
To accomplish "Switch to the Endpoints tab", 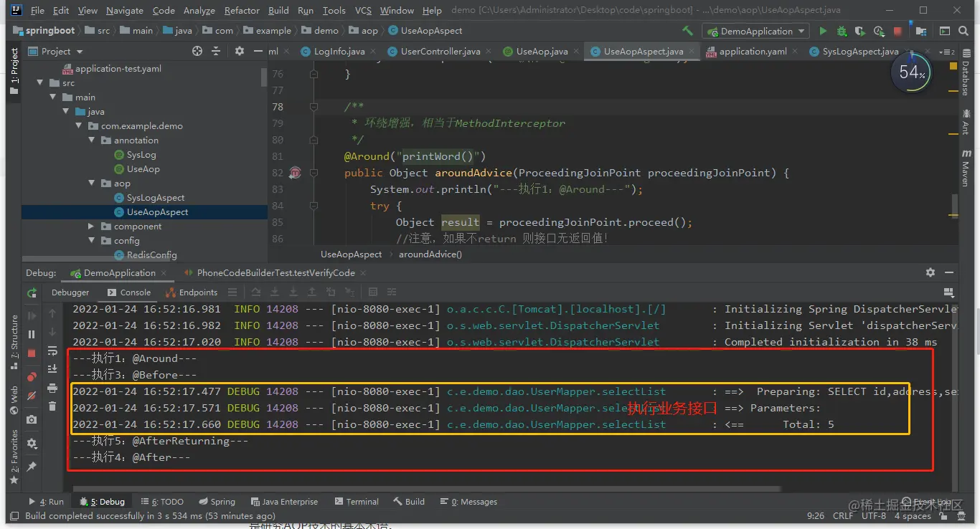I will click(192, 292).
